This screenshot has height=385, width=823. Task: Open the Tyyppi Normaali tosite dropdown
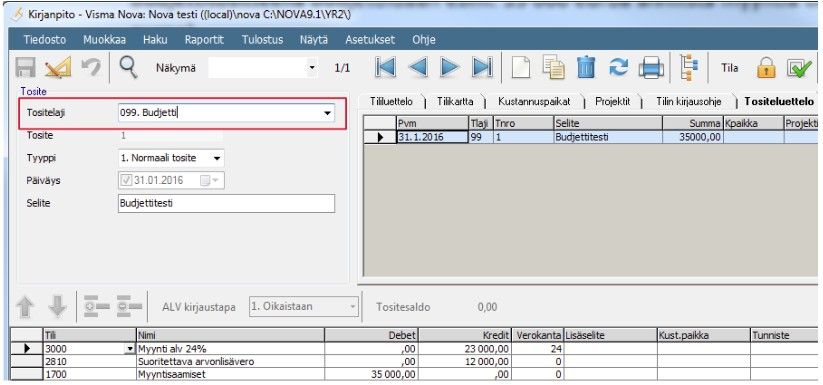coord(217,158)
